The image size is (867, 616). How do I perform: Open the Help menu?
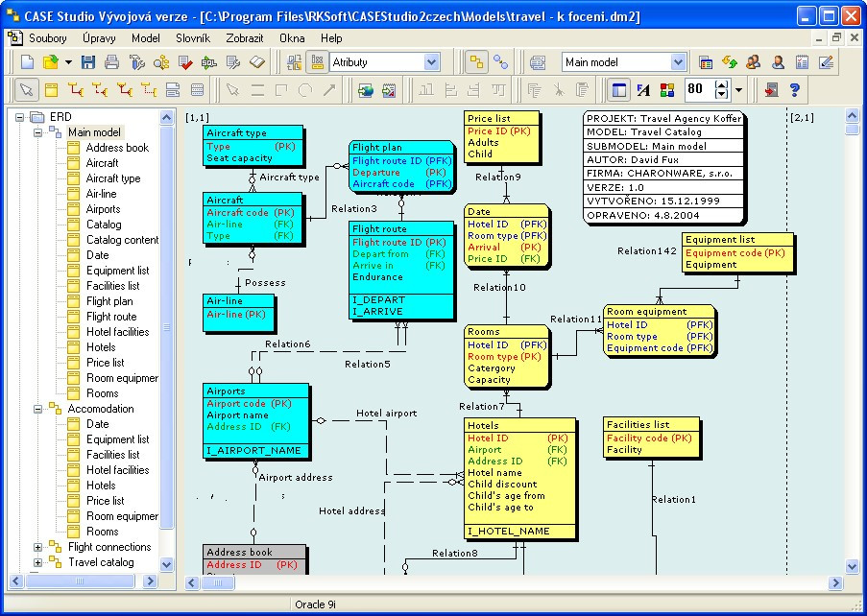pyautogui.click(x=331, y=38)
